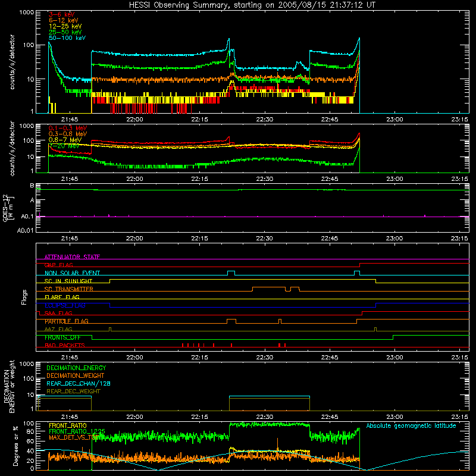Click the DECIMATION ENERGY or weight axis label

(x=9, y=386)
